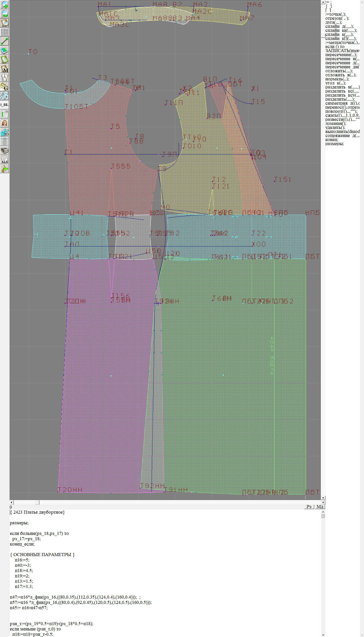
Task: Click the ALG algorithm document icon
Action: (x=5, y=160)
